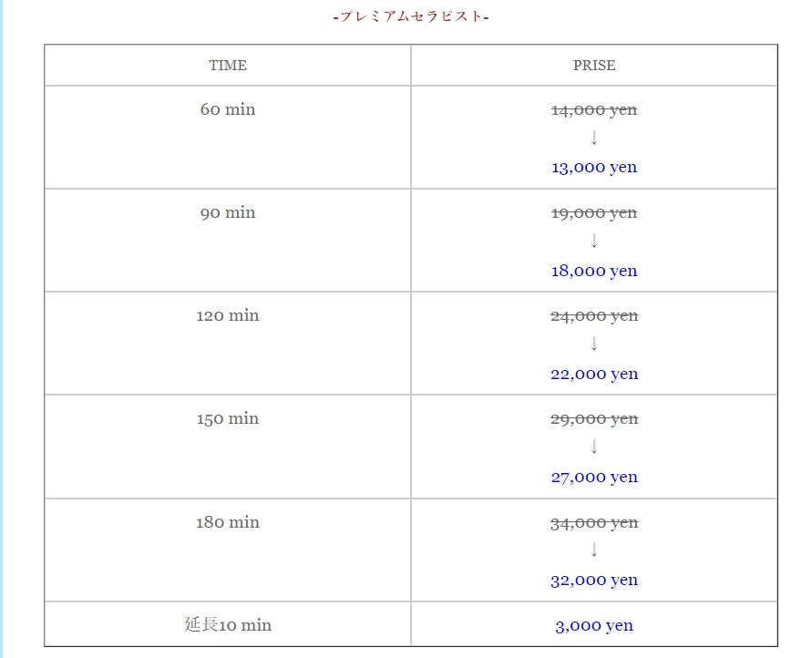
Task: Click the struck-through 14,000 yen price
Action: pyautogui.click(x=594, y=109)
